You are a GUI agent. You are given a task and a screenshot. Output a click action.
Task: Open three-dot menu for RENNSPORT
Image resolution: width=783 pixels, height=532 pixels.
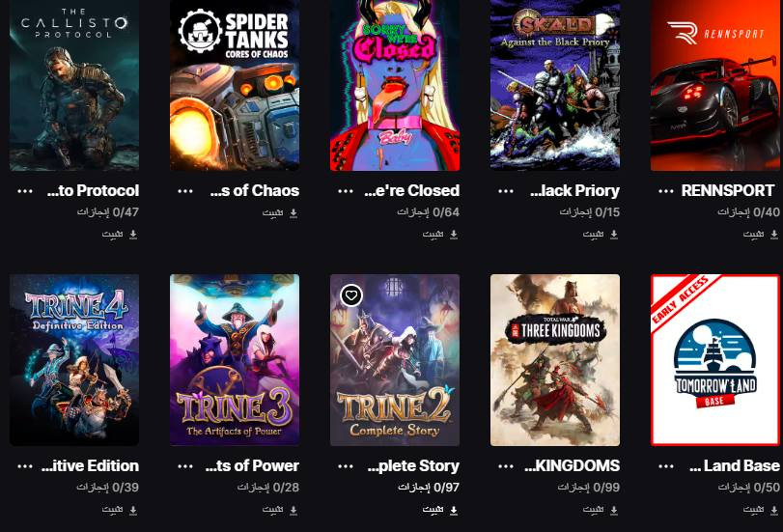pyautogui.click(x=666, y=191)
